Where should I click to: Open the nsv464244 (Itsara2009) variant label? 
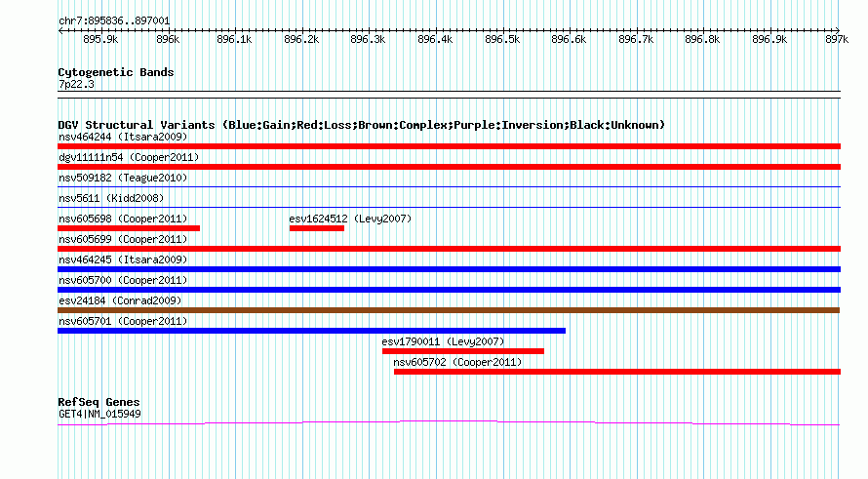coord(123,137)
